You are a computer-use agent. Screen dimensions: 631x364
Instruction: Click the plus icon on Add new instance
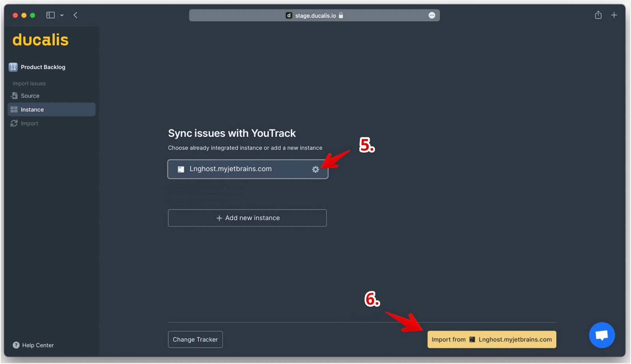(x=219, y=218)
